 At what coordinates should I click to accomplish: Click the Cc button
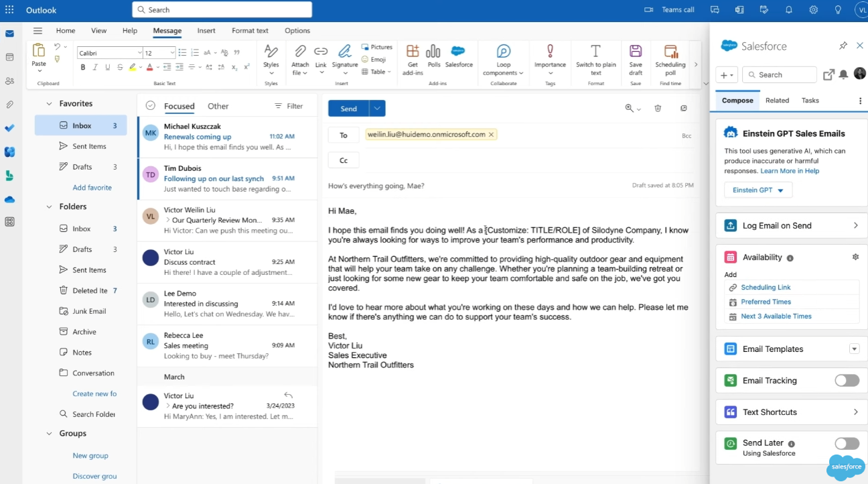(x=344, y=160)
